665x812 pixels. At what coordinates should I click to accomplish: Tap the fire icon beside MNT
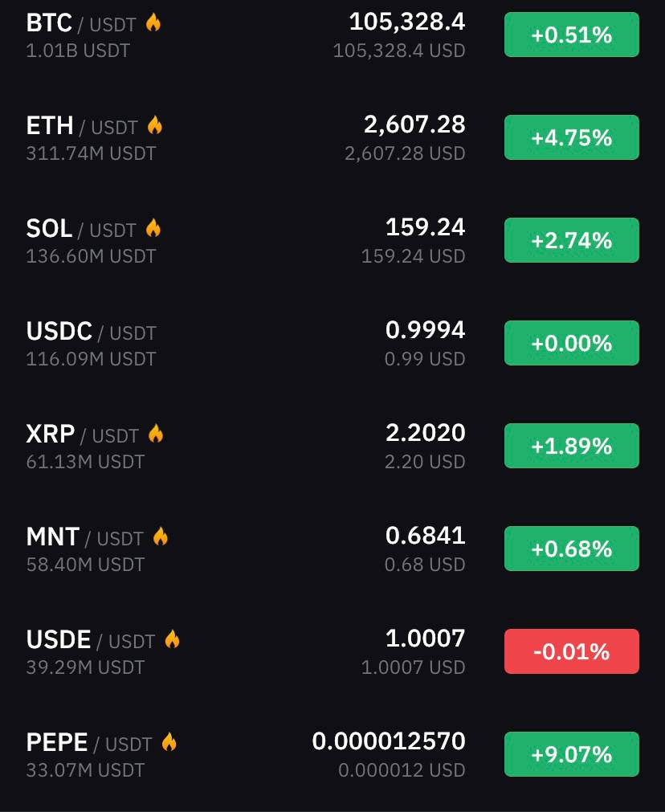(x=161, y=537)
